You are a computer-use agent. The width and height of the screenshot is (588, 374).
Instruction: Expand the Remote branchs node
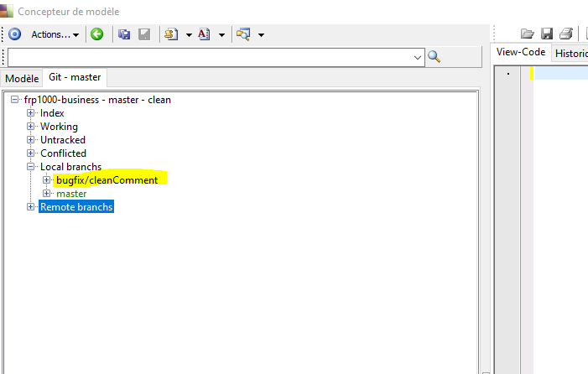pos(31,207)
